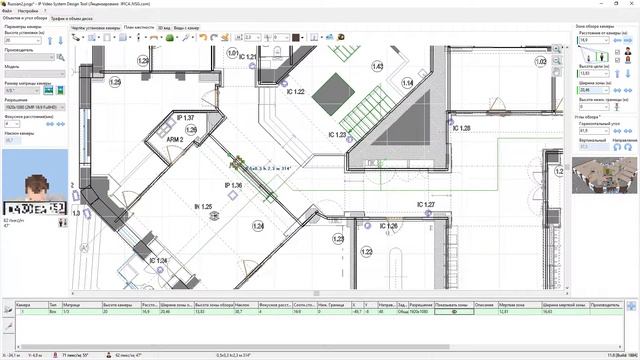Image resolution: width=640 pixels, height=360 pixels.
Task: Activate the hand pan tool
Action: click(556, 72)
